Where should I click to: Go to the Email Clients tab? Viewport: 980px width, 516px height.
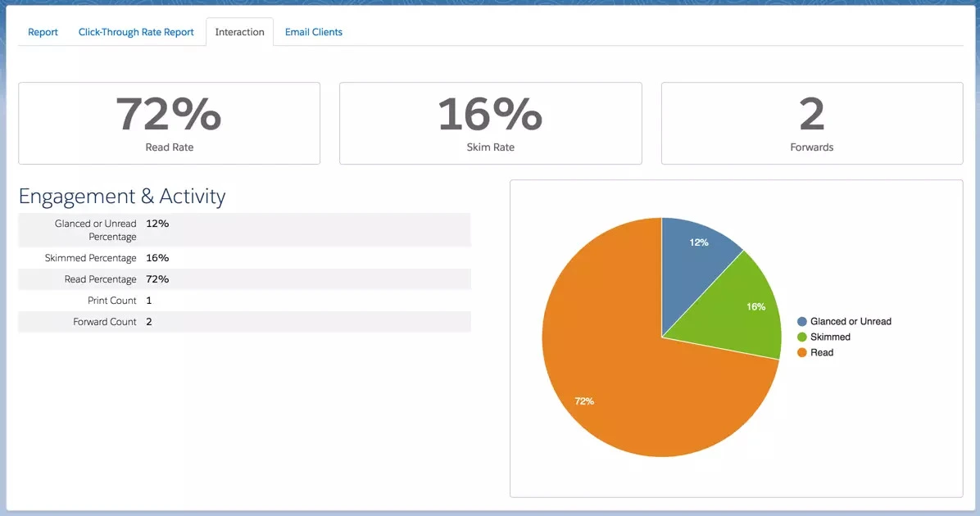[313, 32]
